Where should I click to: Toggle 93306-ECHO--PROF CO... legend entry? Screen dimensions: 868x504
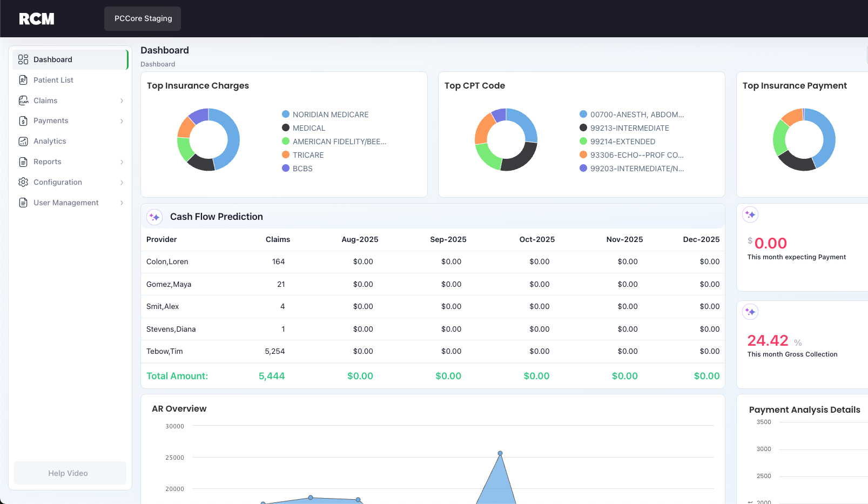(x=632, y=155)
